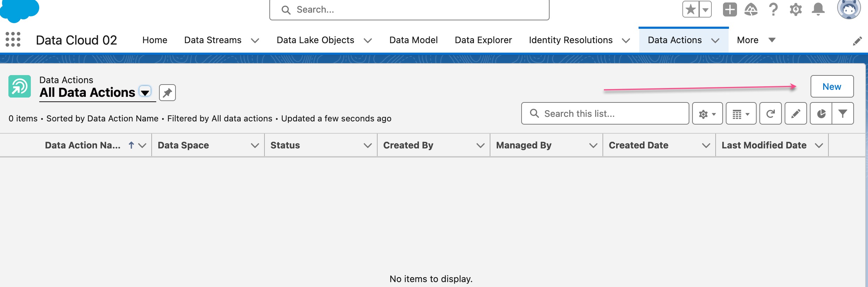Expand the All Data Actions list view selector

pos(145,92)
